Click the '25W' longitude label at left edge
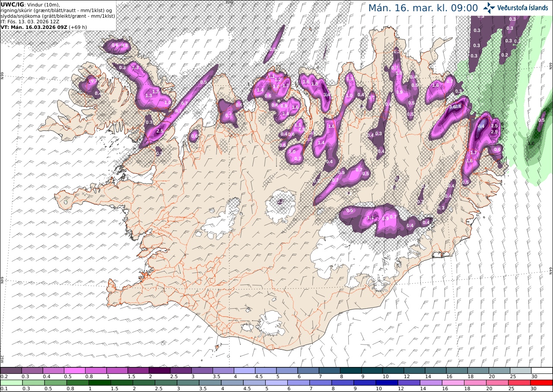 click(2, 358)
